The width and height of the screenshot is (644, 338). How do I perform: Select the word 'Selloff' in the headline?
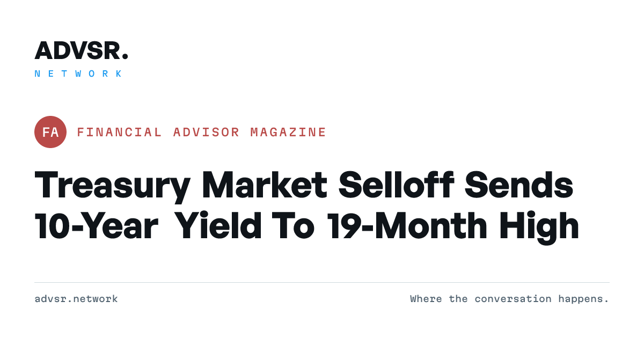pos(396,185)
